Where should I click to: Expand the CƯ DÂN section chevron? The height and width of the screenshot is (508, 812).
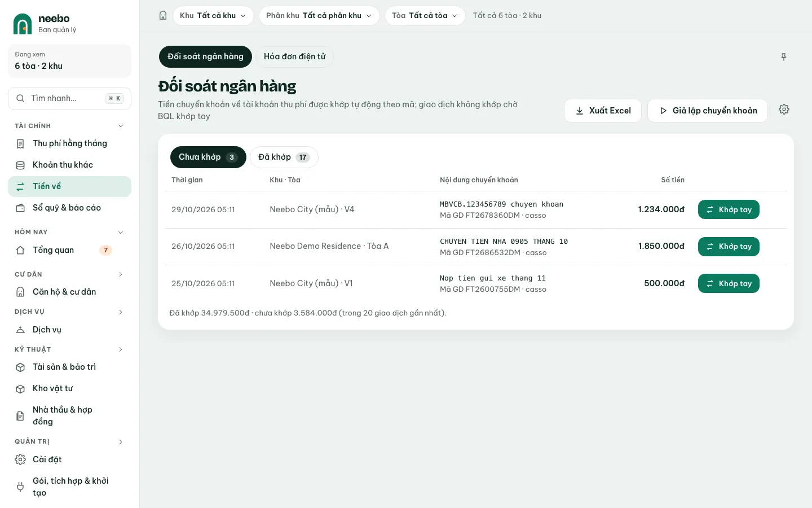tap(121, 274)
